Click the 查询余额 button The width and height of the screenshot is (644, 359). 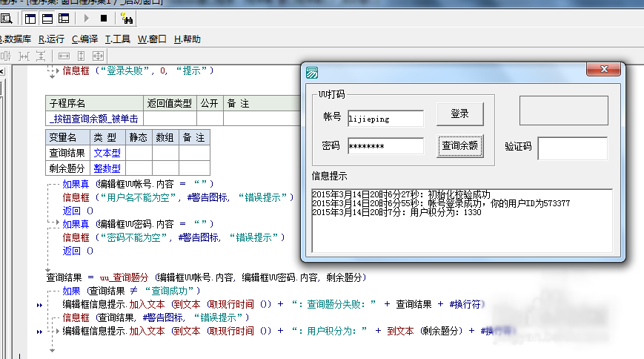459,146
